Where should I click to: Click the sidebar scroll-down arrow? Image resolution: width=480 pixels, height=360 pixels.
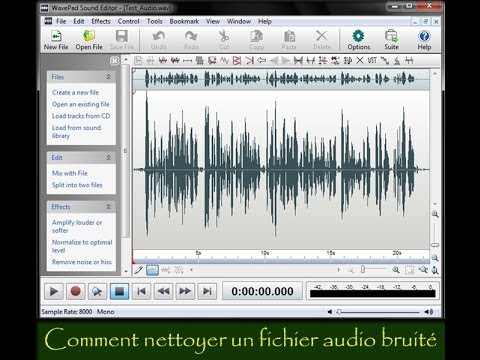(x=126, y=272)
